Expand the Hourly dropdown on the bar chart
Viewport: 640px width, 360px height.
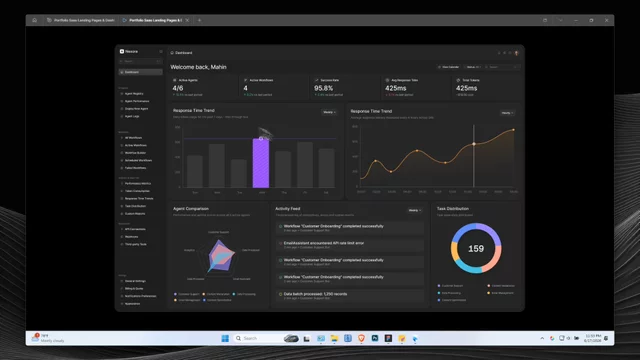click(x=329, y=112)
